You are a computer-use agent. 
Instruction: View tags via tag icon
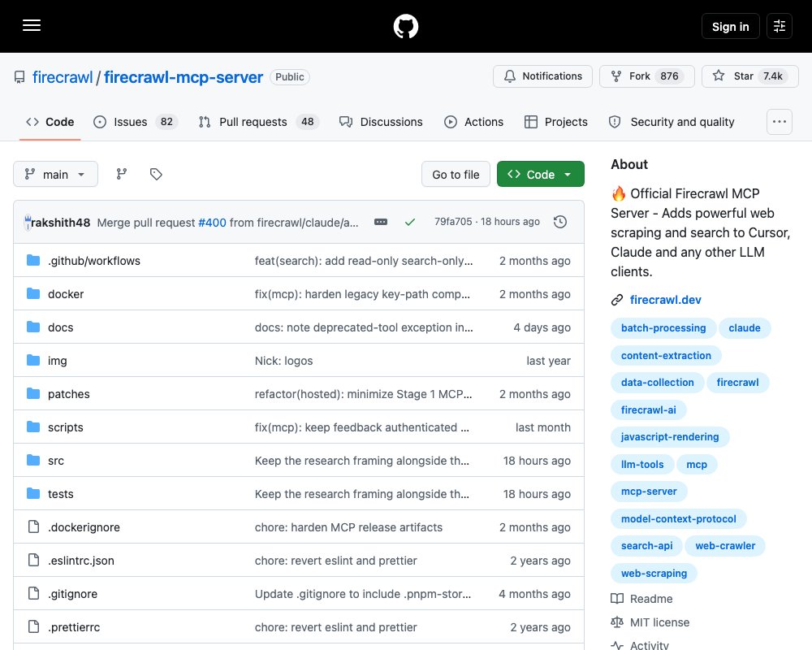[x=156, y=174]
